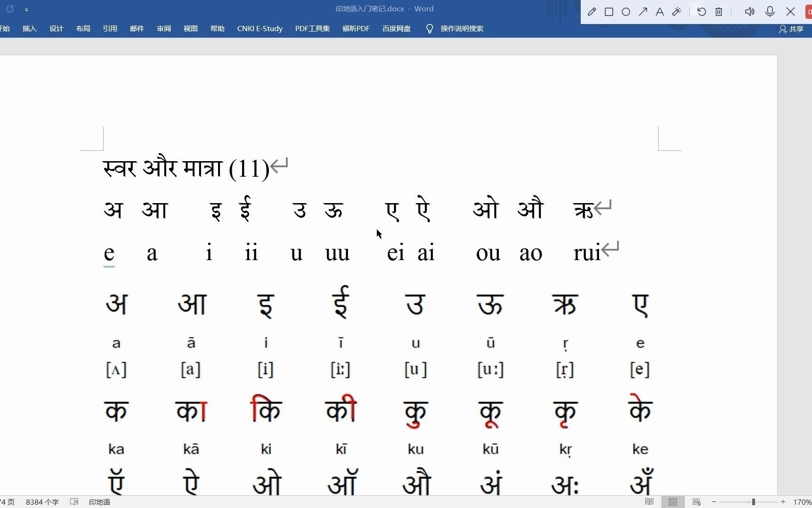Image resolution: width=812 pixels, height=508 pixels.
Task: Delete annotations with the trash icon
Action: point(719,12)
